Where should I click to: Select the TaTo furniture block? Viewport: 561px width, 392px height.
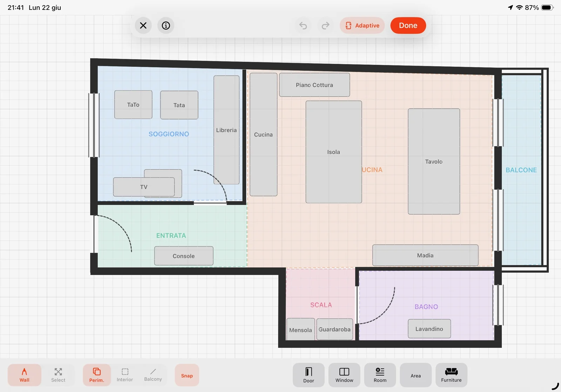(133, 104)
